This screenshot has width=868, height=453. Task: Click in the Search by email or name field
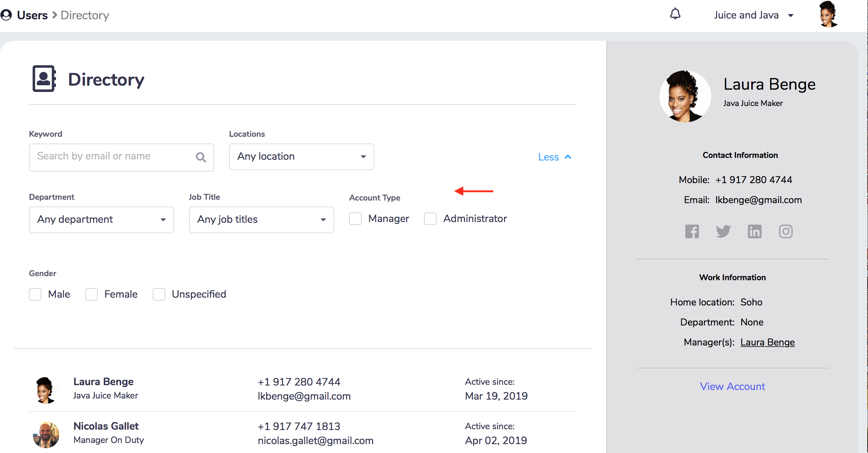tap(111, 156)
